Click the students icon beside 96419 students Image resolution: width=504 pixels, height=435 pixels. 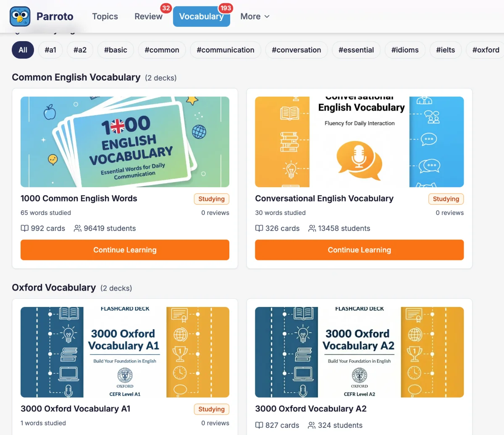[78, 228]
